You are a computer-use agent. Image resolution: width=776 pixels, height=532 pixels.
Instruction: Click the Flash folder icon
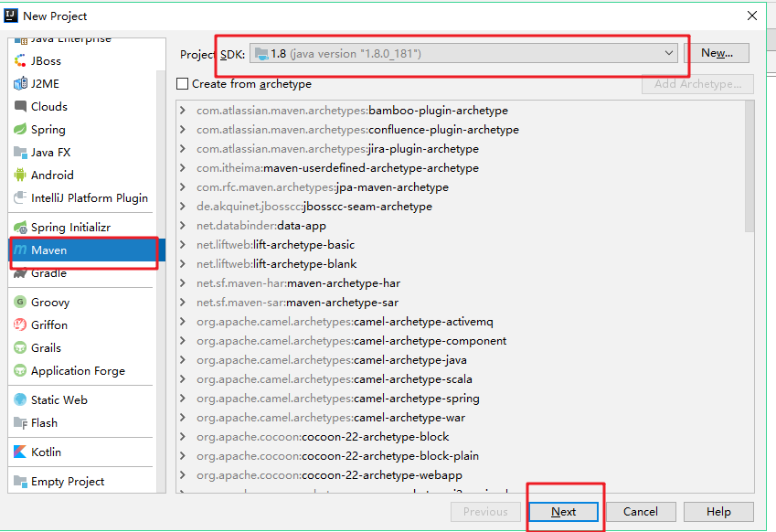tap(20, 422)
